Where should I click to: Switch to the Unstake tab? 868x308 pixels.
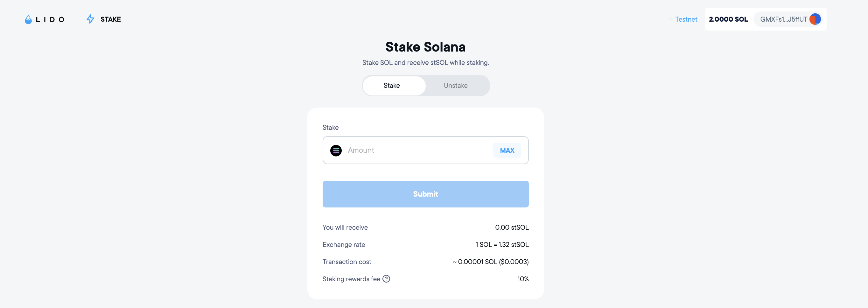point(455,86)
